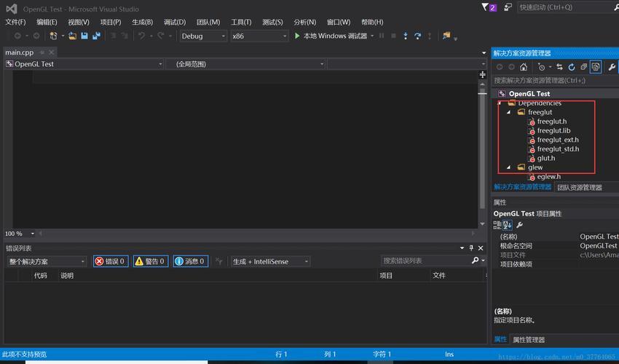
Task: Open the Team menu
Action: (x=208, y=22)
